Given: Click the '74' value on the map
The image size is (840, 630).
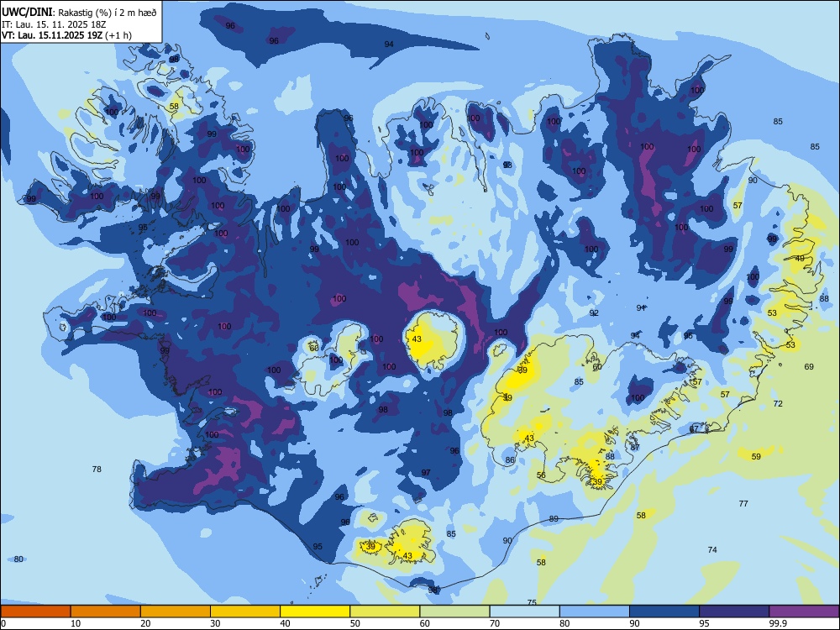Looking at the screenshot, I should pos(712,549).
